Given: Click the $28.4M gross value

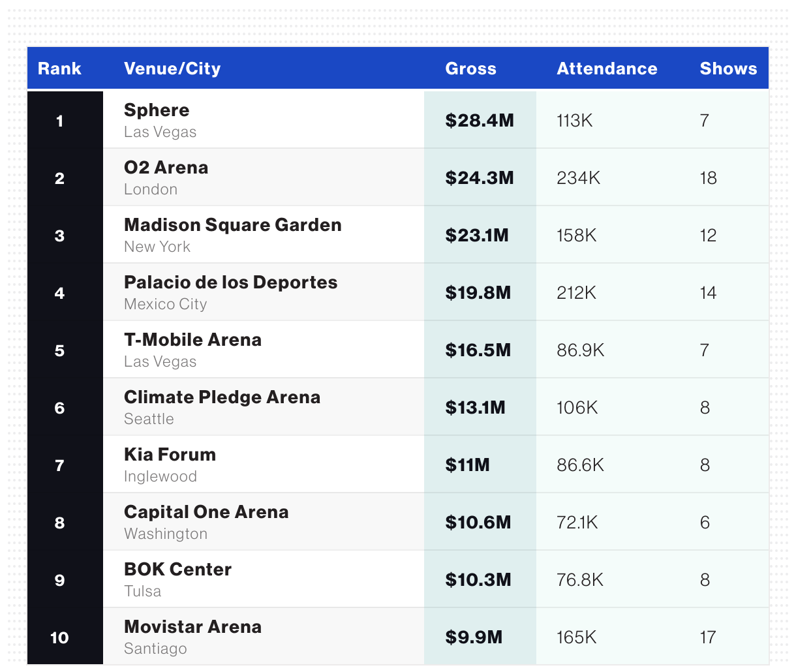Looking at the screenshot, I should pyautogui.click(x=480, y=121).
